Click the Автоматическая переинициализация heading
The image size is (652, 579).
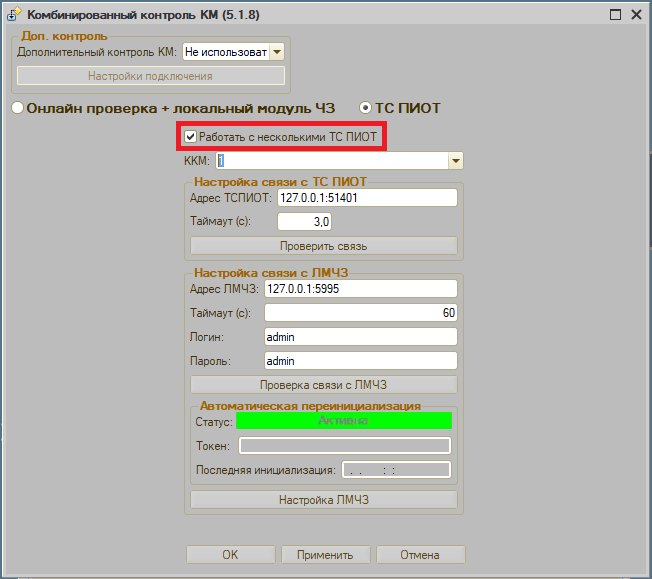point(310,406)
